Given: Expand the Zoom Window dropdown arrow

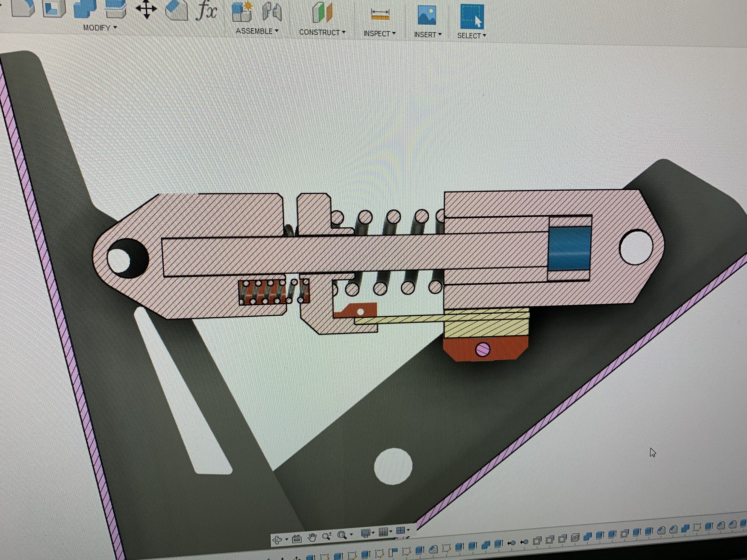Looking at the screenshot, I should 352,534.
